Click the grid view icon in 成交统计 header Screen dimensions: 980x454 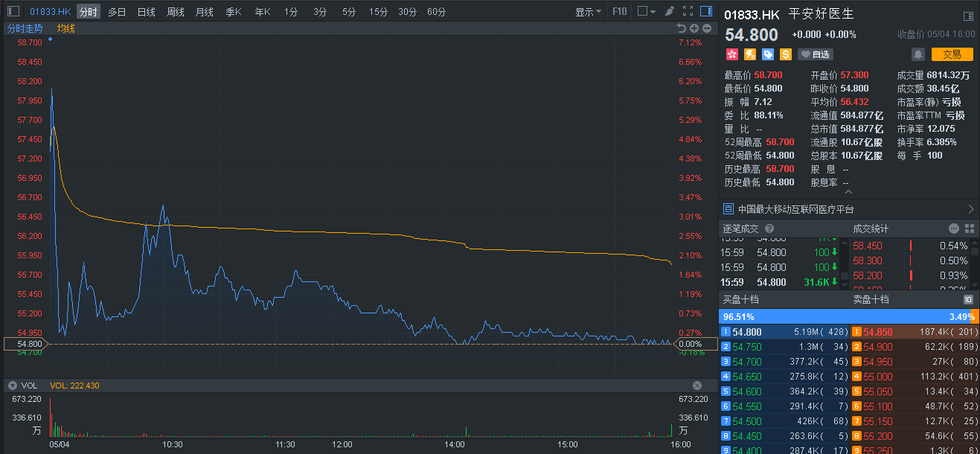click(x=969, y=228)
